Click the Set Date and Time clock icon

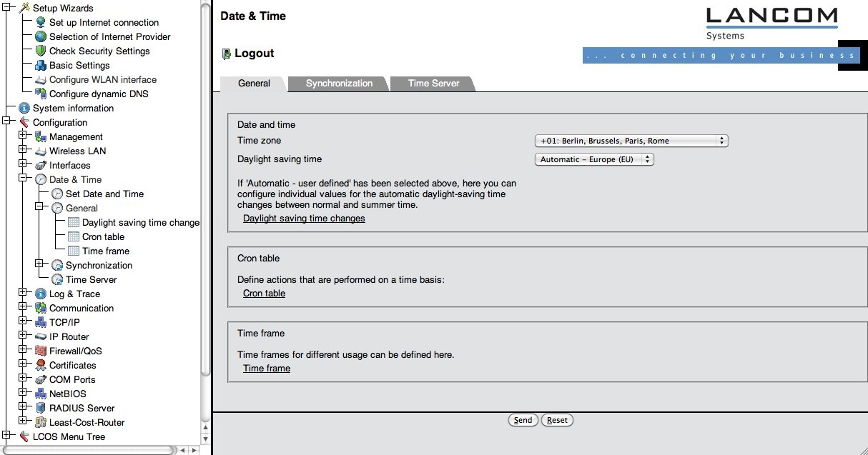[57, 194]
